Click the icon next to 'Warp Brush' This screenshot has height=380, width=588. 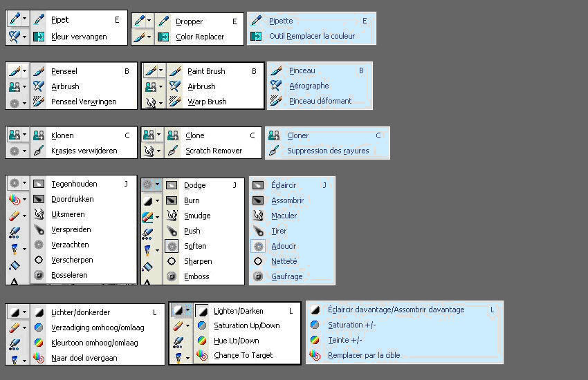click(175, 102)
